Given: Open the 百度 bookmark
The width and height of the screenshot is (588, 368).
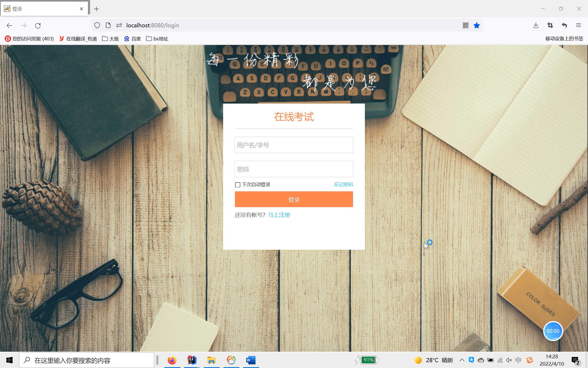Looking at the screenshot, I should pos(133,39).
